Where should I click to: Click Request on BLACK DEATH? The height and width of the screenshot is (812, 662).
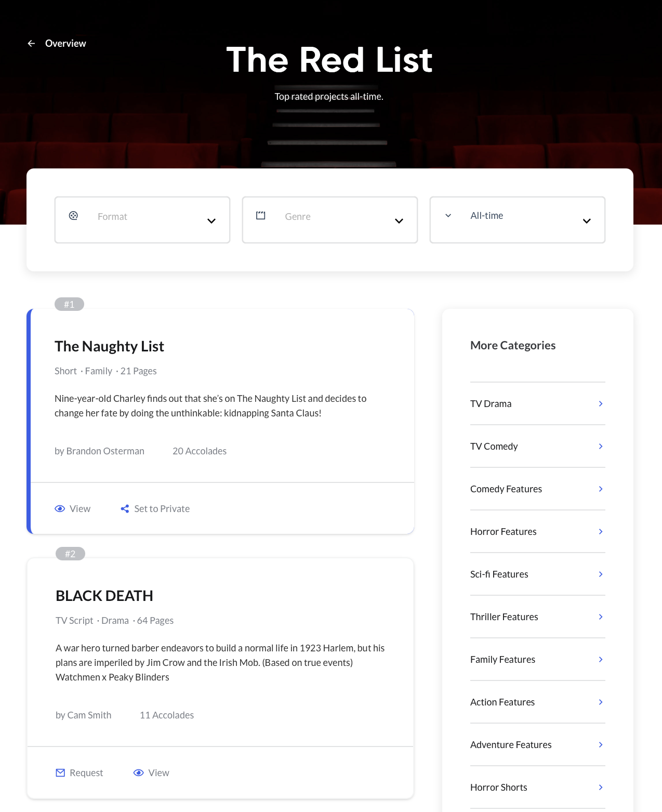click(x=86, y=773)
